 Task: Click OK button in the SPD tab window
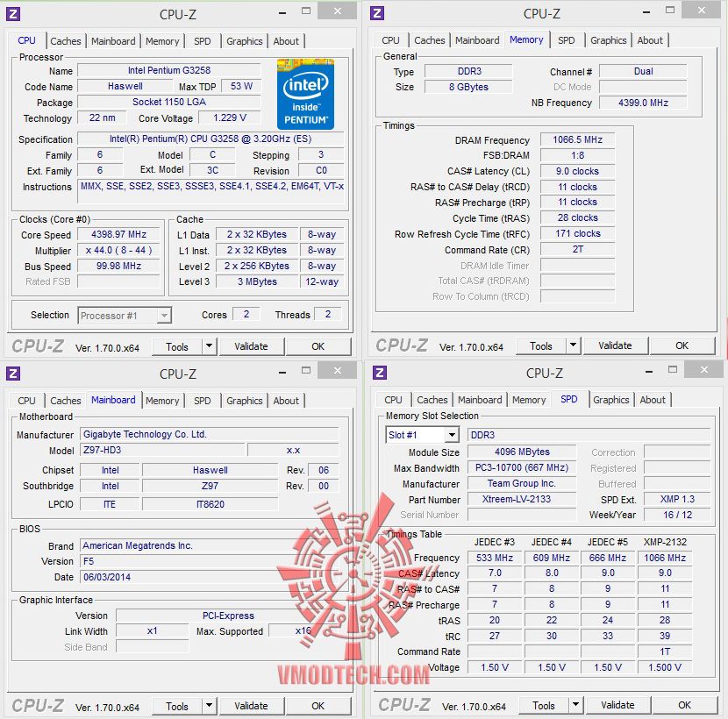pos(685,705)
